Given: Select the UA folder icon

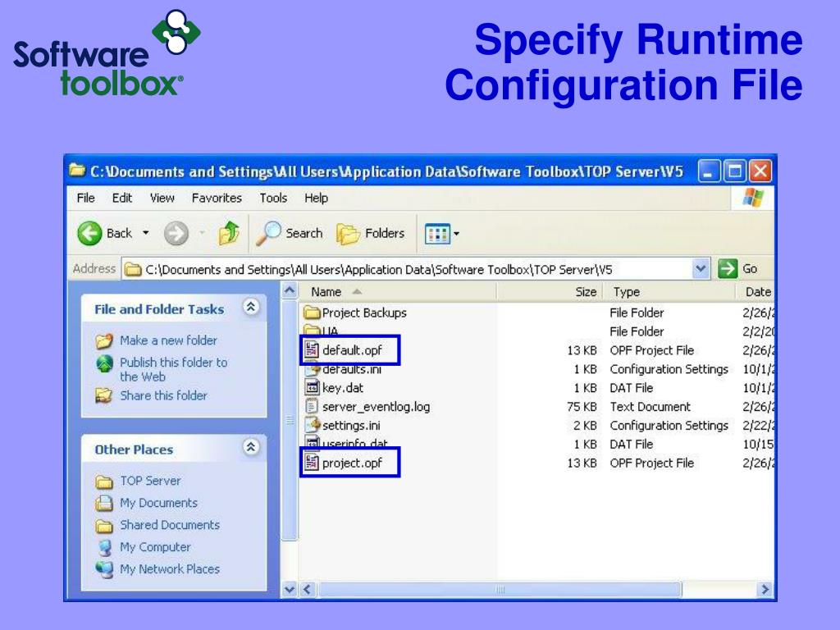Looking at the screenshot, I should point(312,330).
